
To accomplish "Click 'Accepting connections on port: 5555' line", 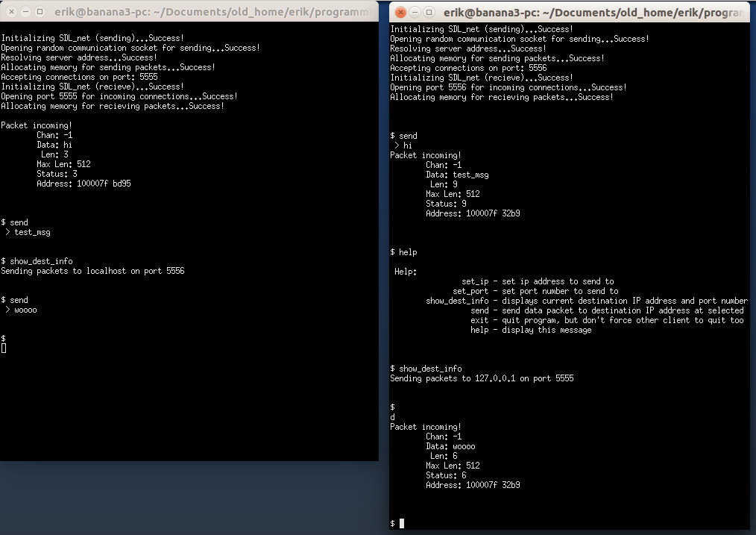I will pyautogui.click(x=79, y=77).
